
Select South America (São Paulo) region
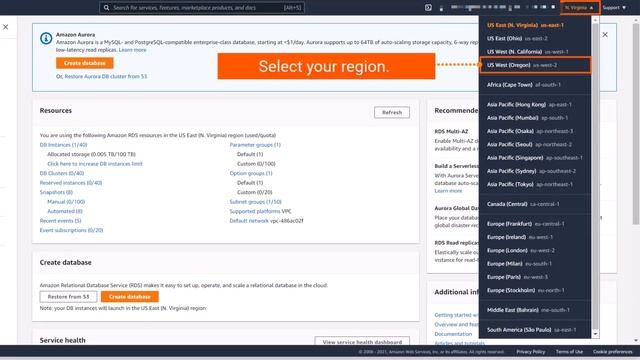(531, 330)
